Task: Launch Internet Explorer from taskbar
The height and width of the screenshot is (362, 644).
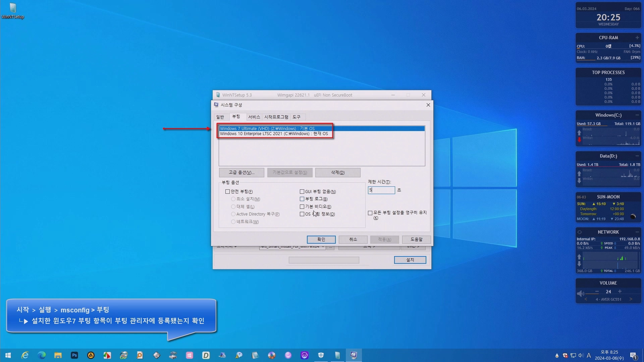Action: point(25,355)
